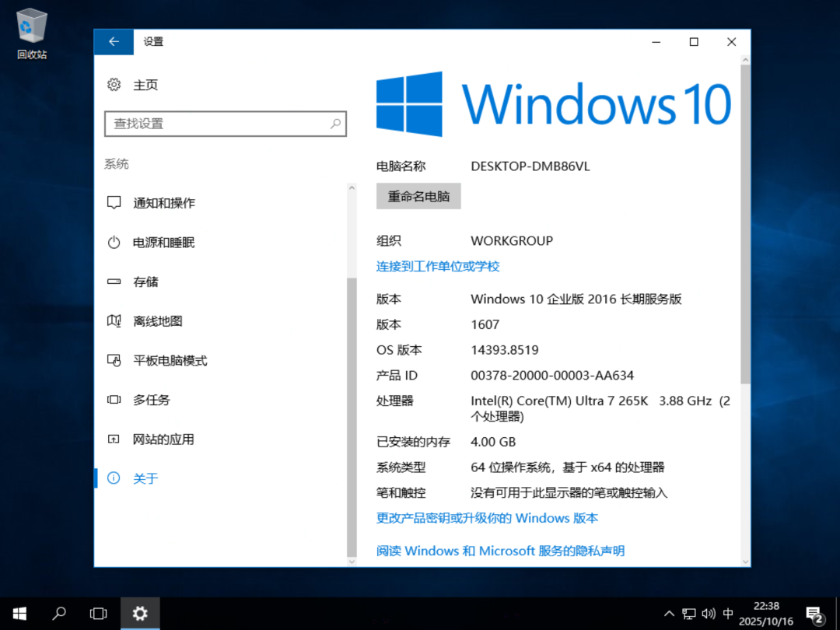Image resolution: width=840 pixels, height=630 pixels.
Task: Click the sidebar scrollbar up arrow
Action: [x=352, y=188]
